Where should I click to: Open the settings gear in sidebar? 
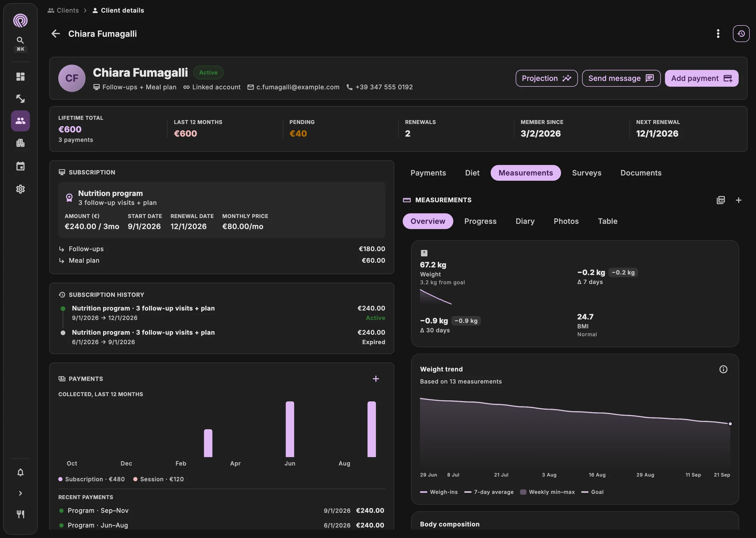click(x=20, y=189)
